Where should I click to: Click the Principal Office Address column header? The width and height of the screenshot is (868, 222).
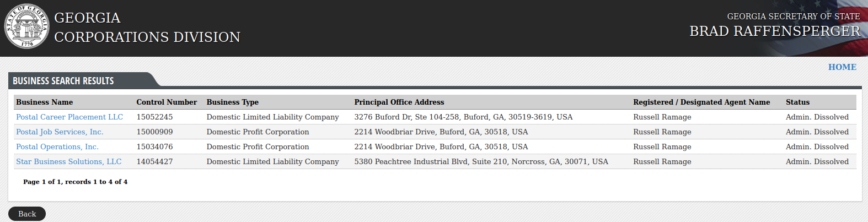(399, 102)
